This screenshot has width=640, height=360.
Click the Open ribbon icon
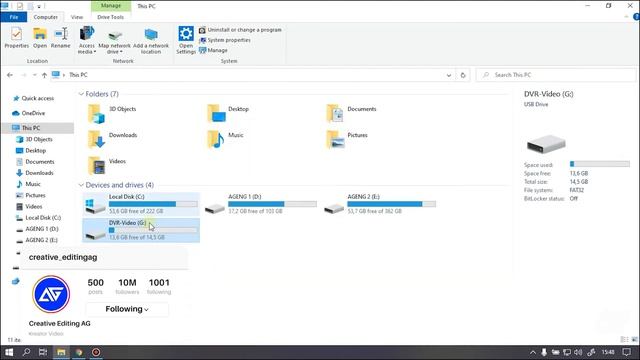coord(40,38)
